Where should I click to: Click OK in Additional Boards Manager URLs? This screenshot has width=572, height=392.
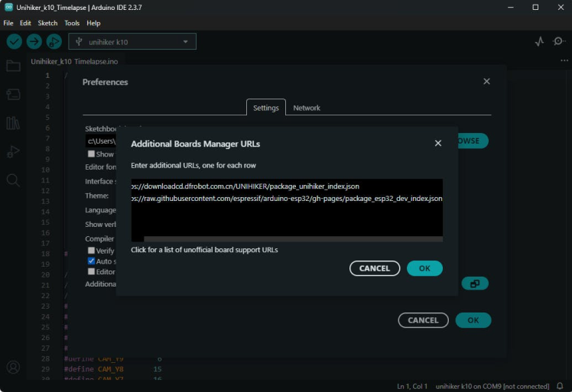click(x=424, y=268)
